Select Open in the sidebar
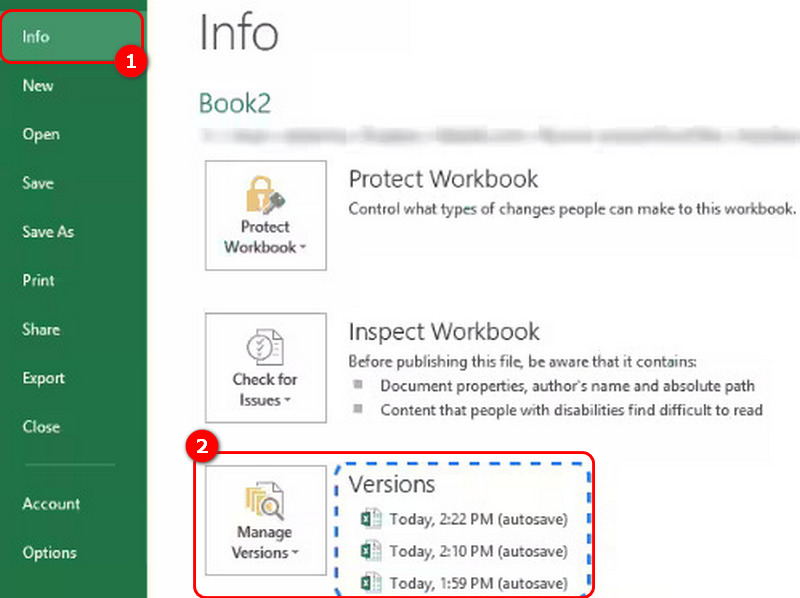Screen dimensions: 800x598 [39, 134]
